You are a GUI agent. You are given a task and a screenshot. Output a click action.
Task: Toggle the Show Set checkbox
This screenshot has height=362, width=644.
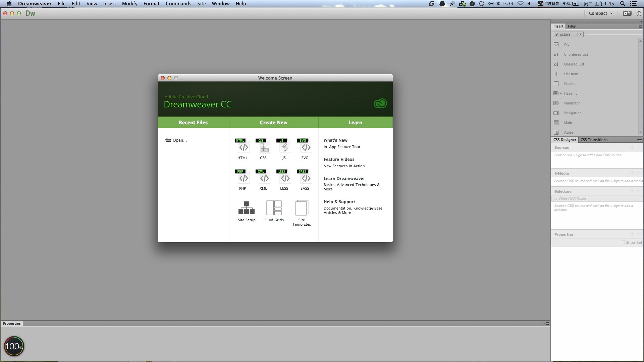(x=623, y=242)
